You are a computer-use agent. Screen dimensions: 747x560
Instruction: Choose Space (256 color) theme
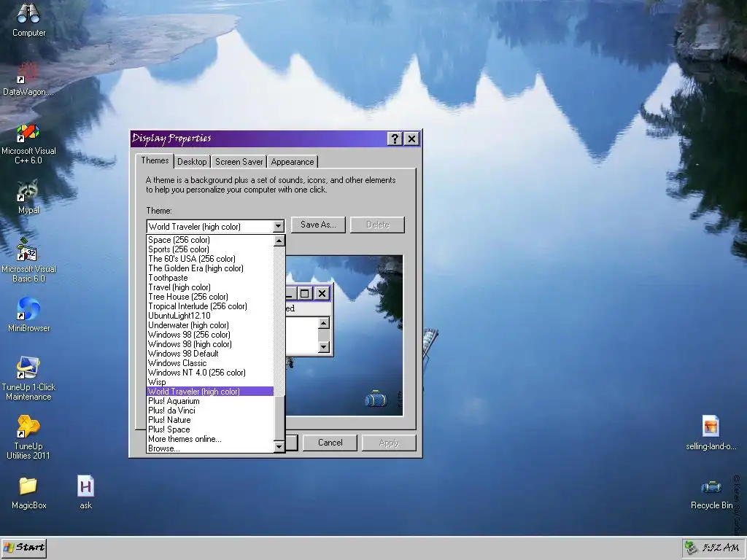point(210,240)
